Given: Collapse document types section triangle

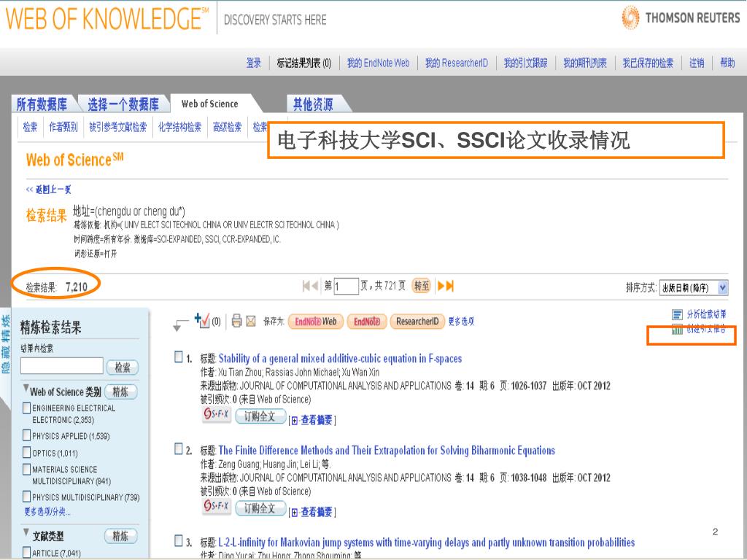Looking at the screenshot, I should click(26, 532).
